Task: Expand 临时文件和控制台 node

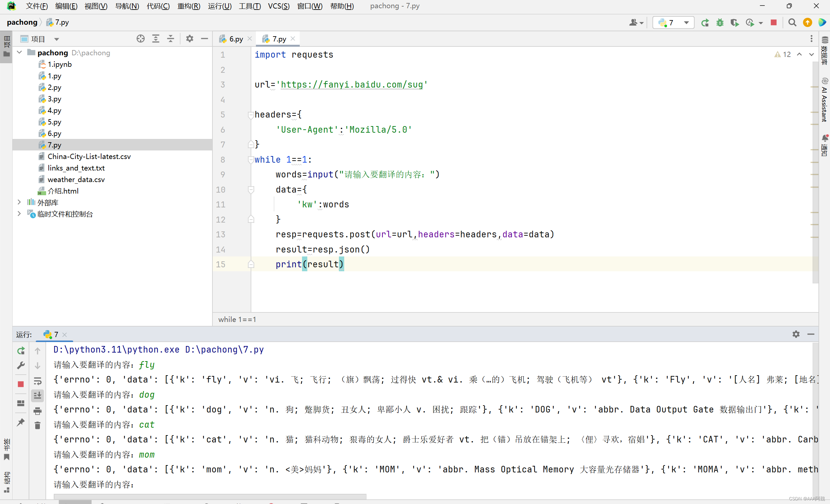Action: click(x=19, y=213)
